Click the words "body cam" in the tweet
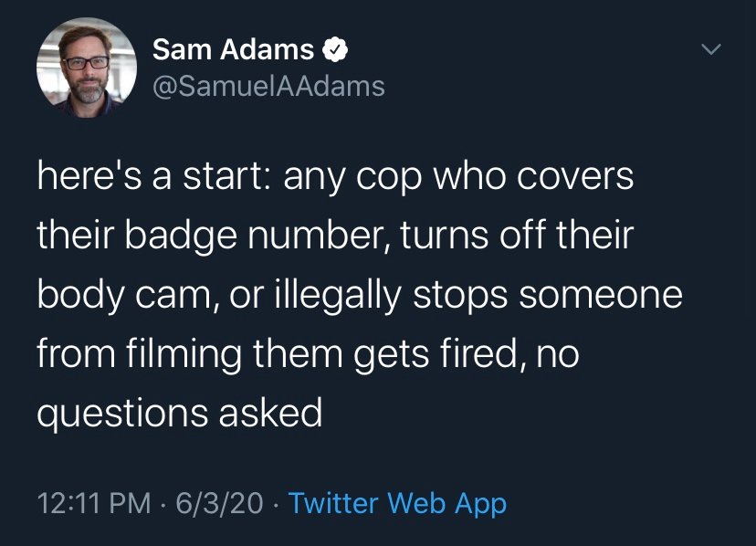 tap(124, 295)
